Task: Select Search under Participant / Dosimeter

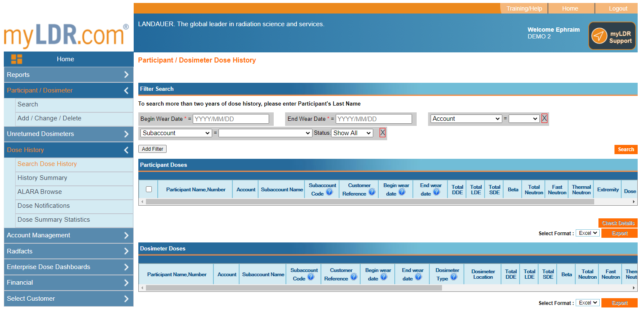Action: point(74,104)
